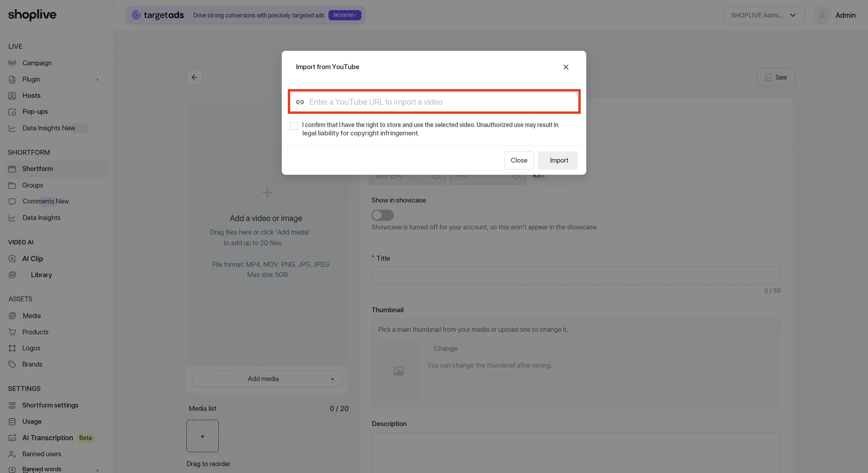Click the thumbnail image placeholder
This screenshot has height=473, width=868.
399,371
